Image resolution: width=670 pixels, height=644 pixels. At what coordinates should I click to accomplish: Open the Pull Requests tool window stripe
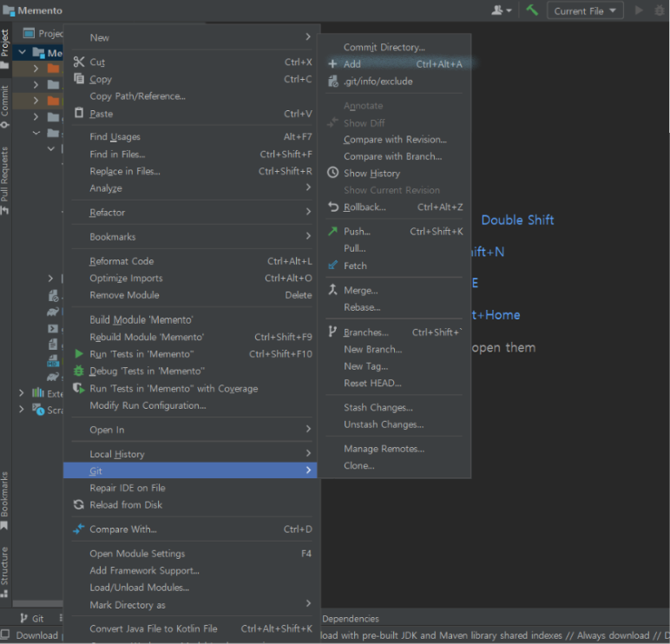pos(4,180)
